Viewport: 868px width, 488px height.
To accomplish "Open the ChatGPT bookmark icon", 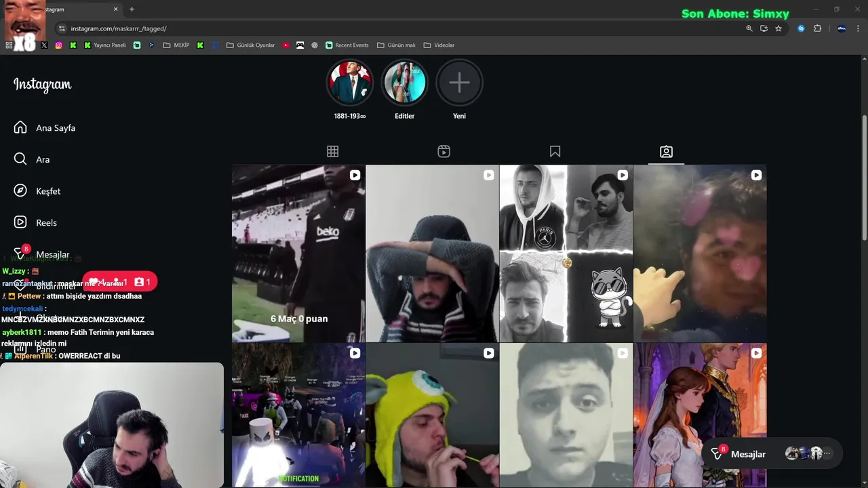I will pos(315,45).
